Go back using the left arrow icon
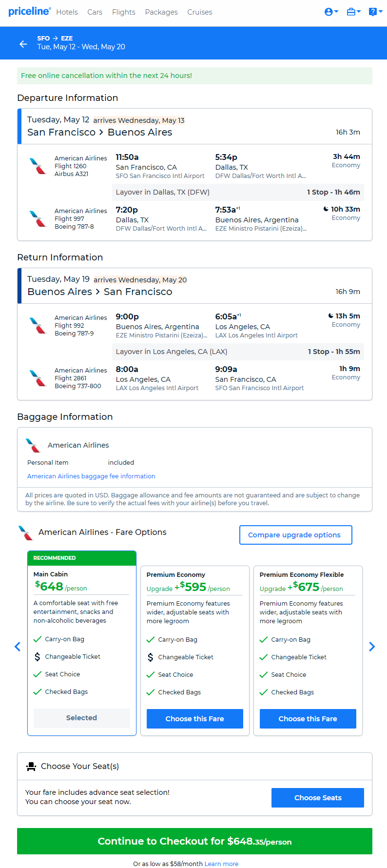The width and height of the screenshot is (387, 868). pos(23,44)
